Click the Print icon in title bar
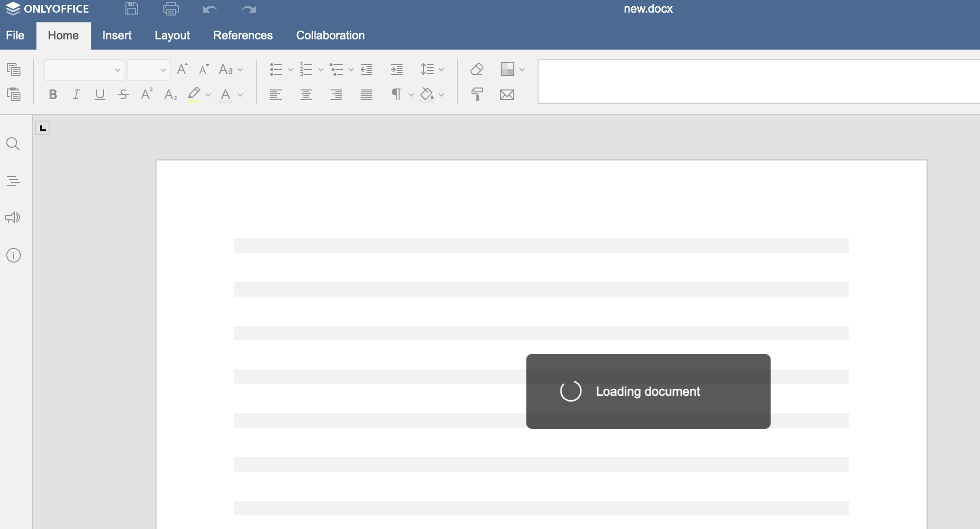980x529 pixels. [x=171, y=9]
